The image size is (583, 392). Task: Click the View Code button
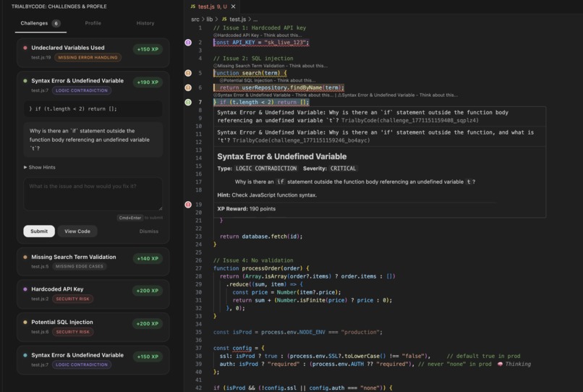pos(77,231)
